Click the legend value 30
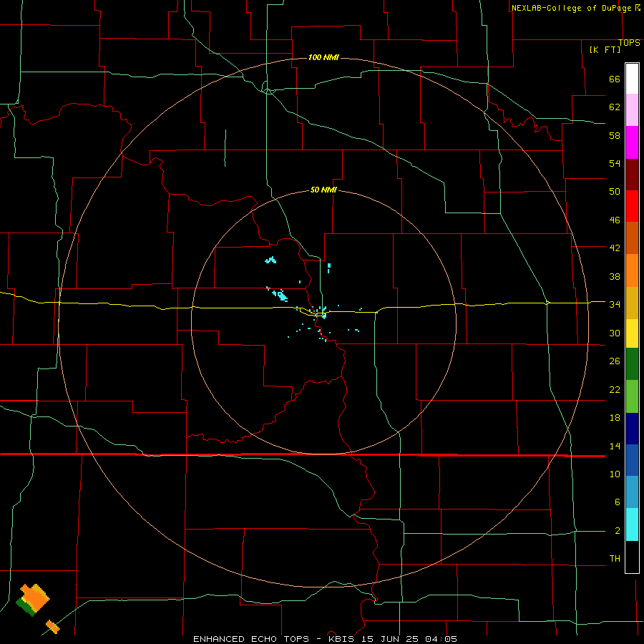 pyautogui.click(x=615, y=333)
